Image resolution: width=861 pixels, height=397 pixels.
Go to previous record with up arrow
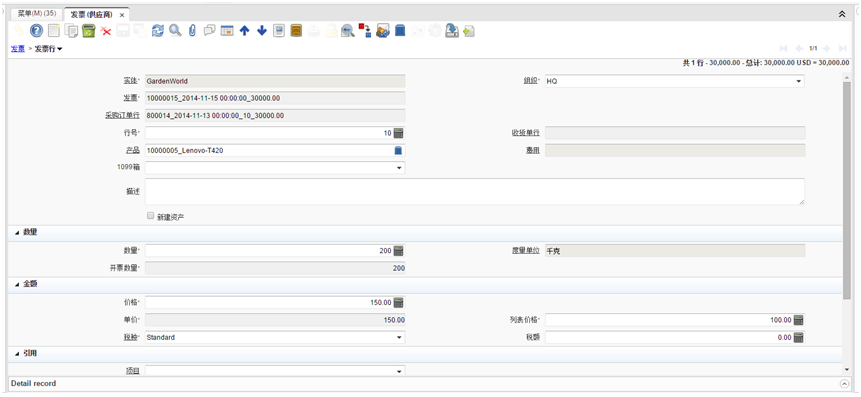coord(245,31)
